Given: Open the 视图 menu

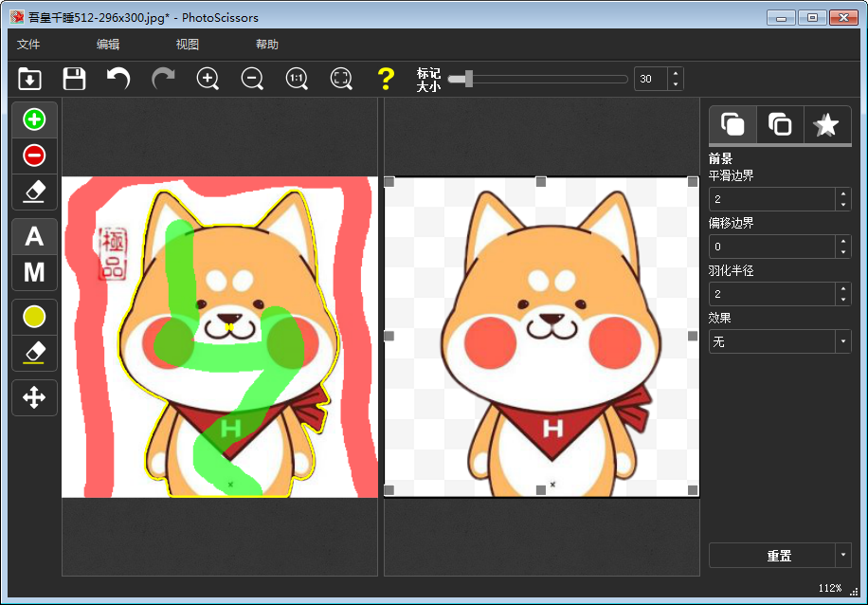Looking at the screenshot, I should pos(187,45).
